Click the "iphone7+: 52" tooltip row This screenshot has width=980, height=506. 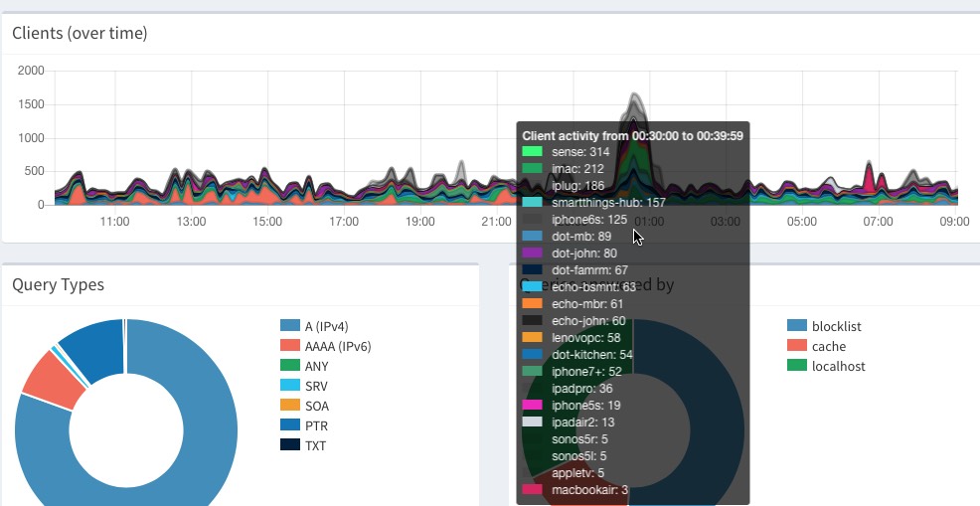(x=572, y=372)
